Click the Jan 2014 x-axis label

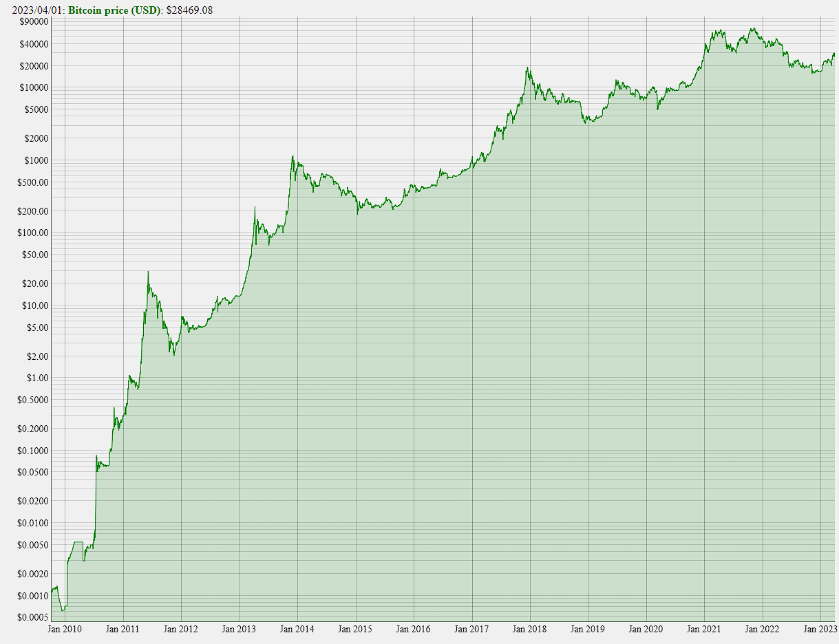297,629
